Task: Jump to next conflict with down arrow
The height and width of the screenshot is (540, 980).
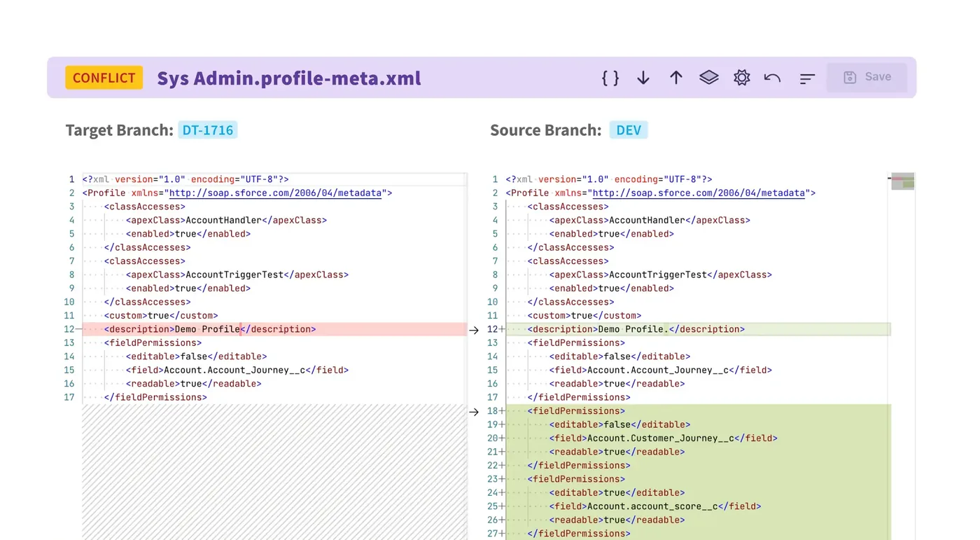Action: coord(643,78)
